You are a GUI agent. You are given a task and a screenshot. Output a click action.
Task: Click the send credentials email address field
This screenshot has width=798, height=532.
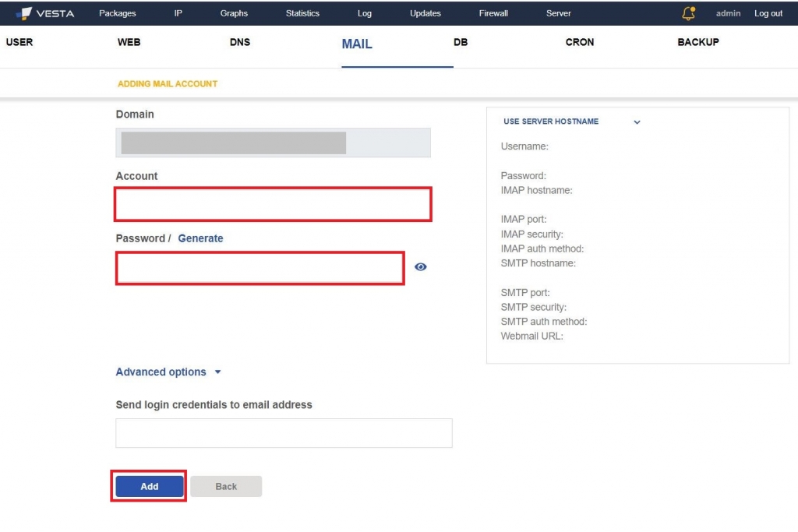click(284, 433)
